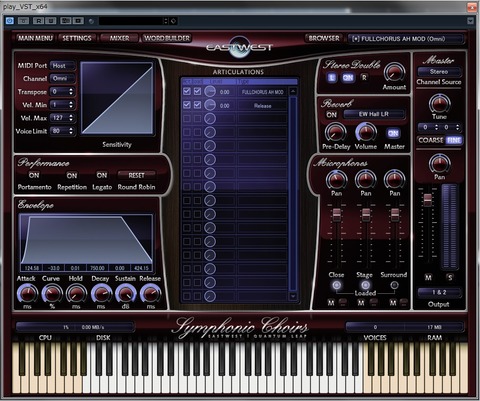The height and width of the screenshot is (401, 480).
Task: Open the EW Hall LR reverb dropdown
Action: (x=374, y=114)
